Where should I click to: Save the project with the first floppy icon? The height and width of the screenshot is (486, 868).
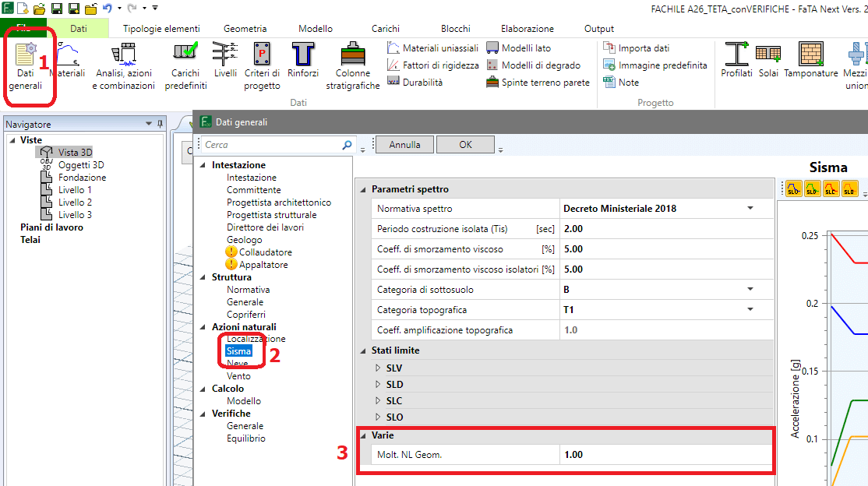click(56, 9)
